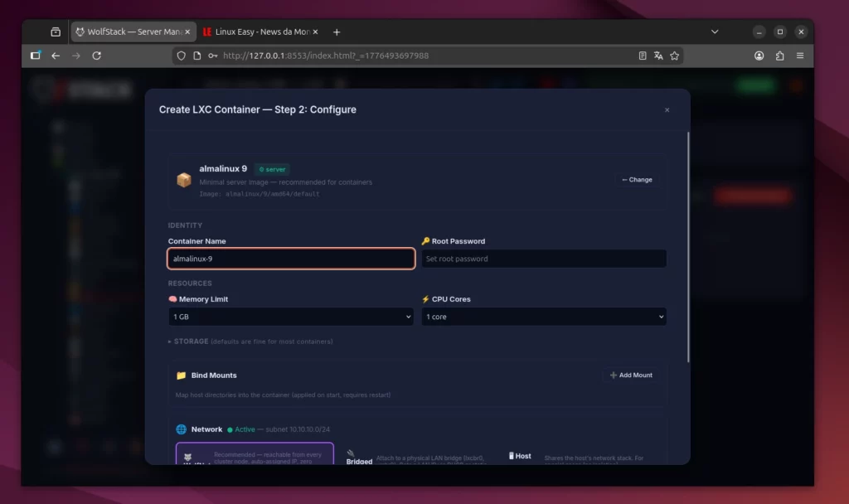Click the brain icon next to Memory Limit
This screenshot has height=504, width=849.
175,299
